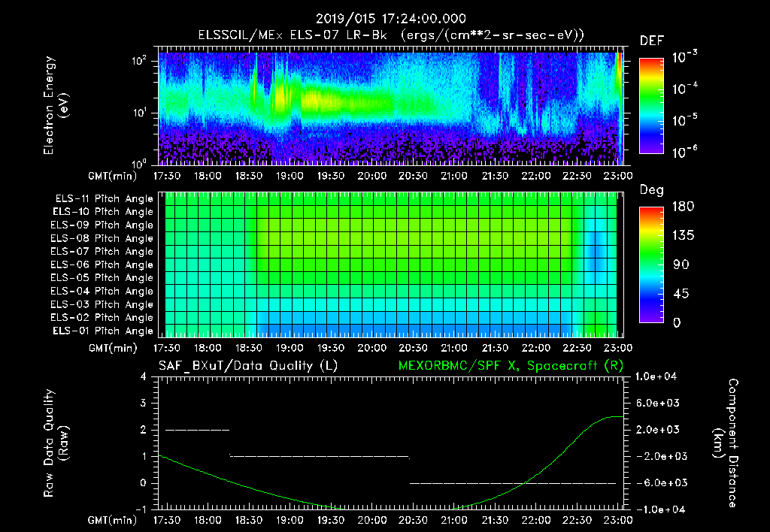770x532 pixels.
Task: Click the white data quality segment at level 2
Action: tap(198, 430)
